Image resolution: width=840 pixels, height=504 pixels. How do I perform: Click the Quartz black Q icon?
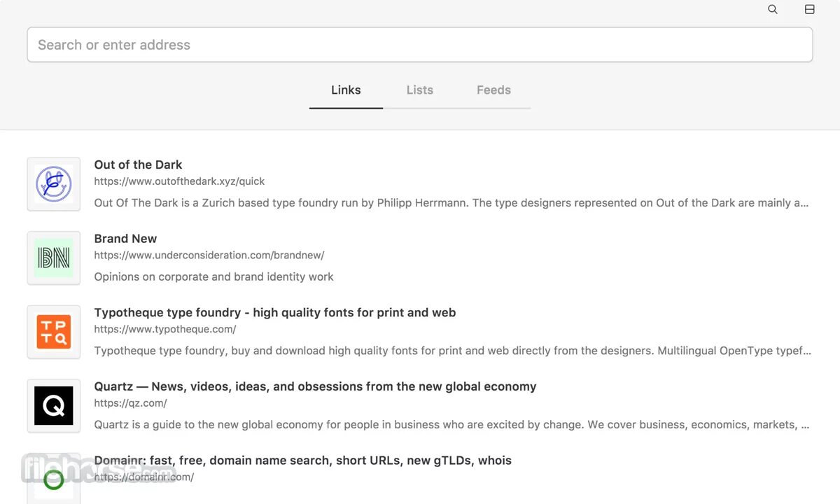[x=54, y=406]
